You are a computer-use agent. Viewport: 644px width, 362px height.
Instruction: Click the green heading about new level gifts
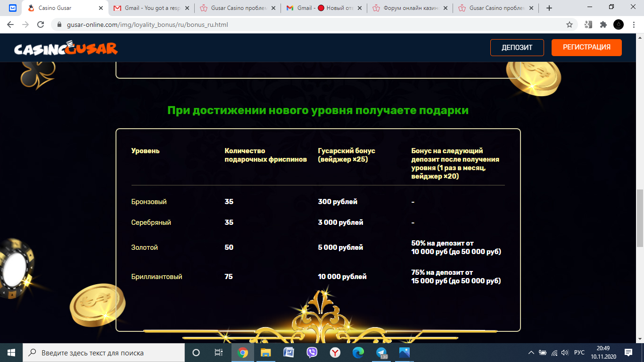[x=318, y=110]
